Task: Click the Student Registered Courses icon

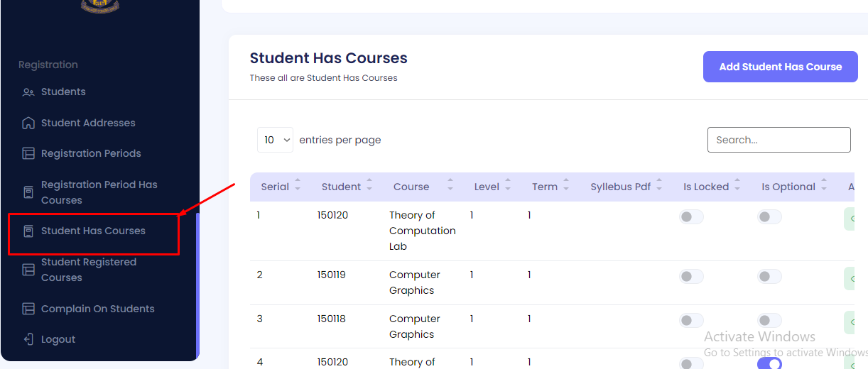Action: coord(28,270)
